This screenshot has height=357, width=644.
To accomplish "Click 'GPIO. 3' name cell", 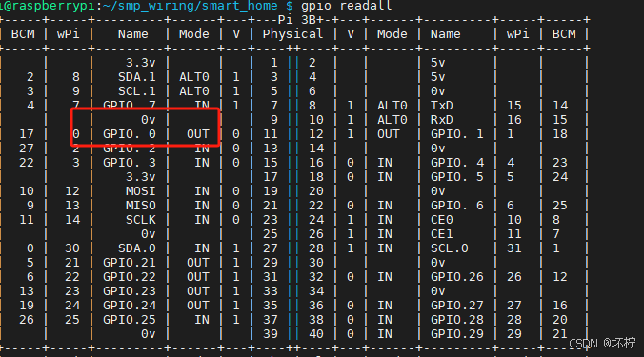I will pos(130,163).
